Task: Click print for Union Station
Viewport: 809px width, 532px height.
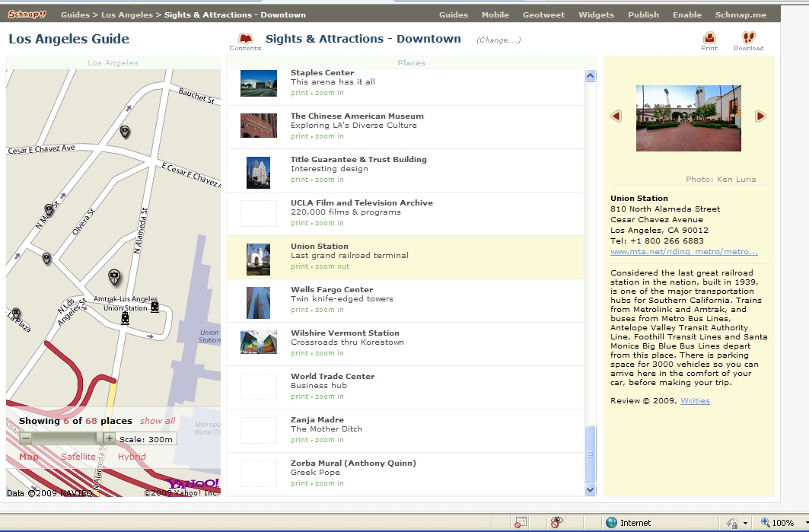Action: tap(299, 266)
